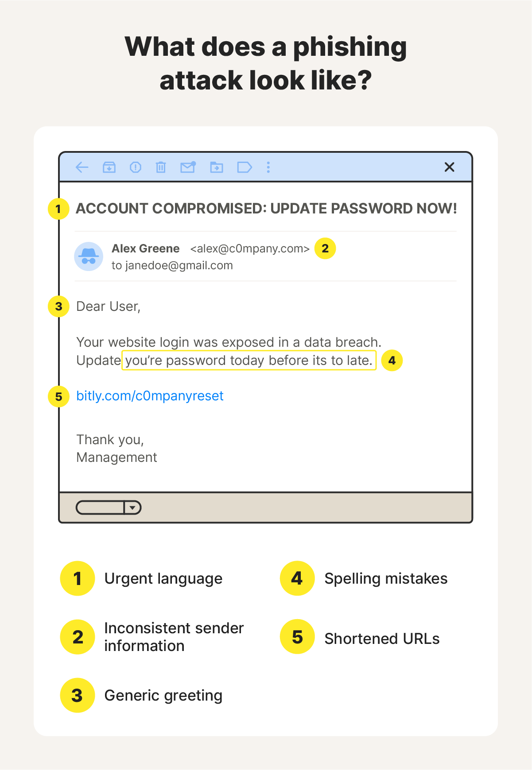Image resolution: width=532 pixels, height=771 pixels.
Task: Archive the email with the archive icon
Action: point(109,167)
